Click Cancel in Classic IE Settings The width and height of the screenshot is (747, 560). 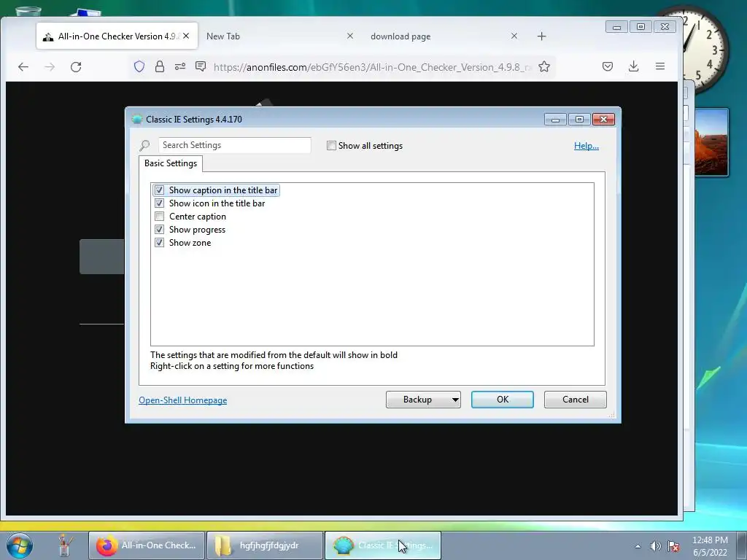[x=576, y=400]
